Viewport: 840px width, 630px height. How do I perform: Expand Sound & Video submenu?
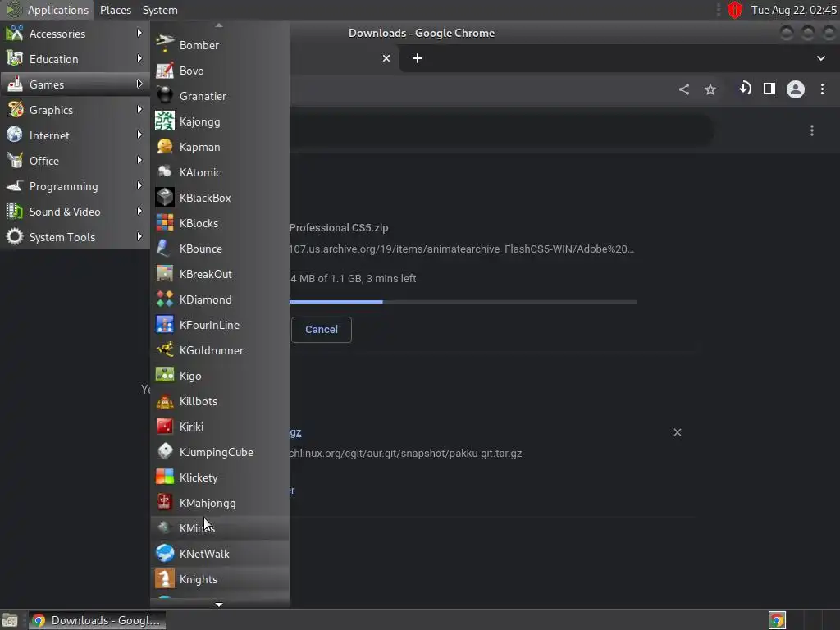pyautogui.click(x=75, y=212)
